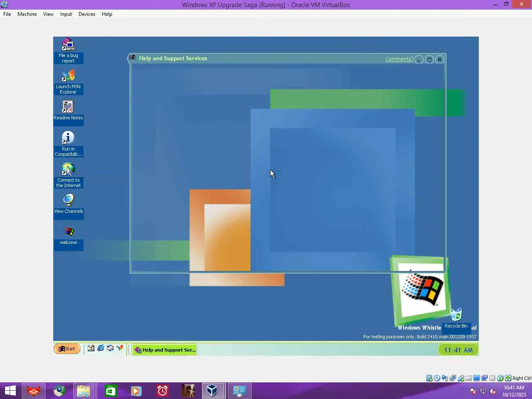Open the VirtualBox File menu

(x=7, y=14)
